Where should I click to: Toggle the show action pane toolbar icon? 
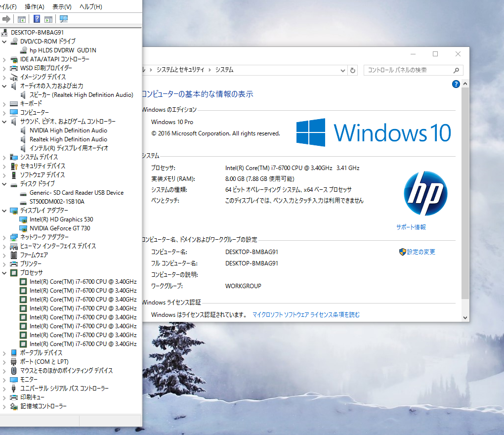click(x=48, y=19)
